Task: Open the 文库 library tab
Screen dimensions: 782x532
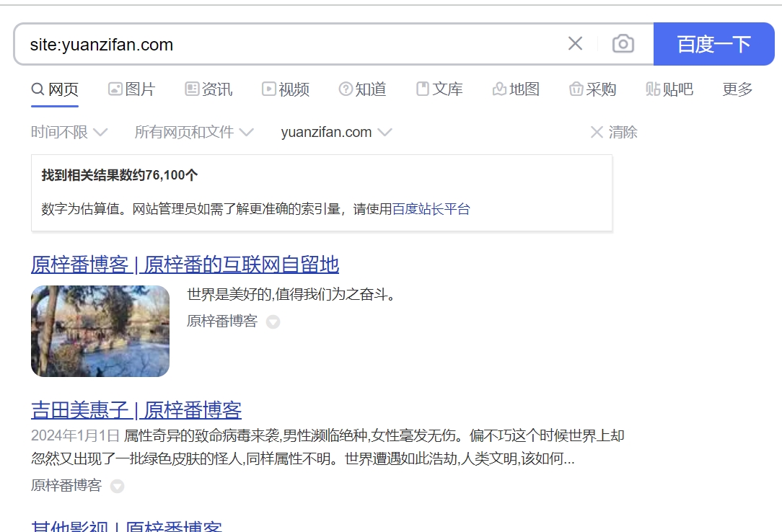Action: click(439, 89)
